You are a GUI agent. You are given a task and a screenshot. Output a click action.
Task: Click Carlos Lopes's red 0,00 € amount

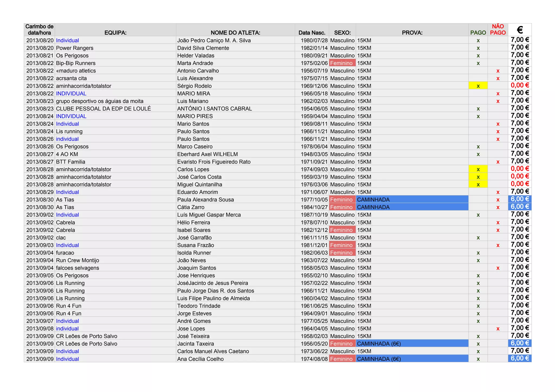519,169
